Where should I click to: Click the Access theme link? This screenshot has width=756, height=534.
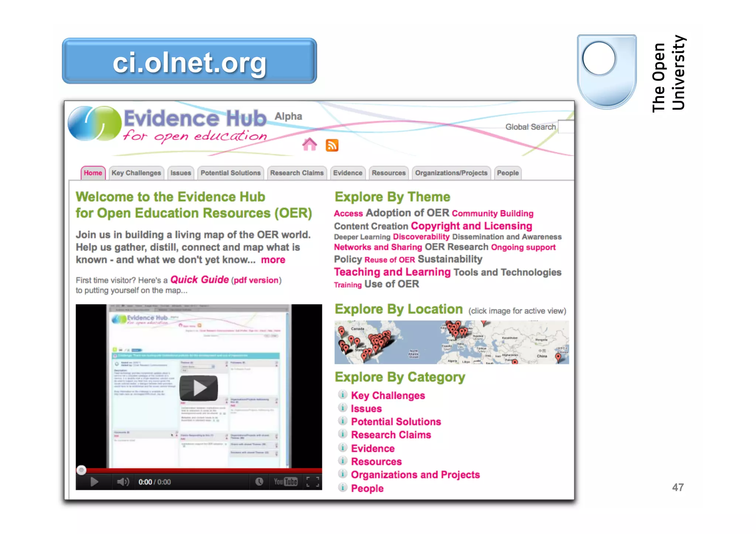click(x=348, y=213)
